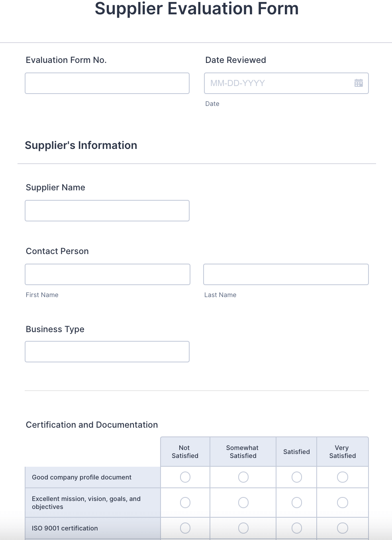The image size is (392, 540).
Task: Mark ISO 9001 certification Somewhat Satisfied
Action: 243,528
